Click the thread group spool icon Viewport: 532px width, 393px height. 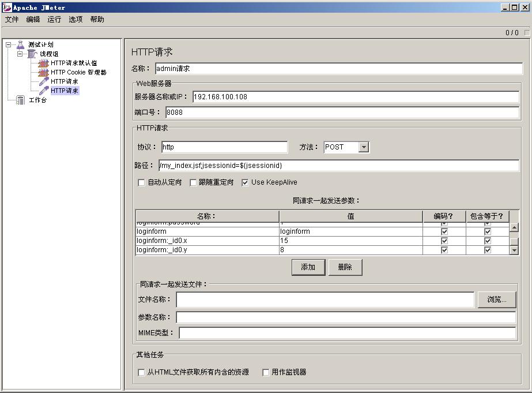pos(32,54)
